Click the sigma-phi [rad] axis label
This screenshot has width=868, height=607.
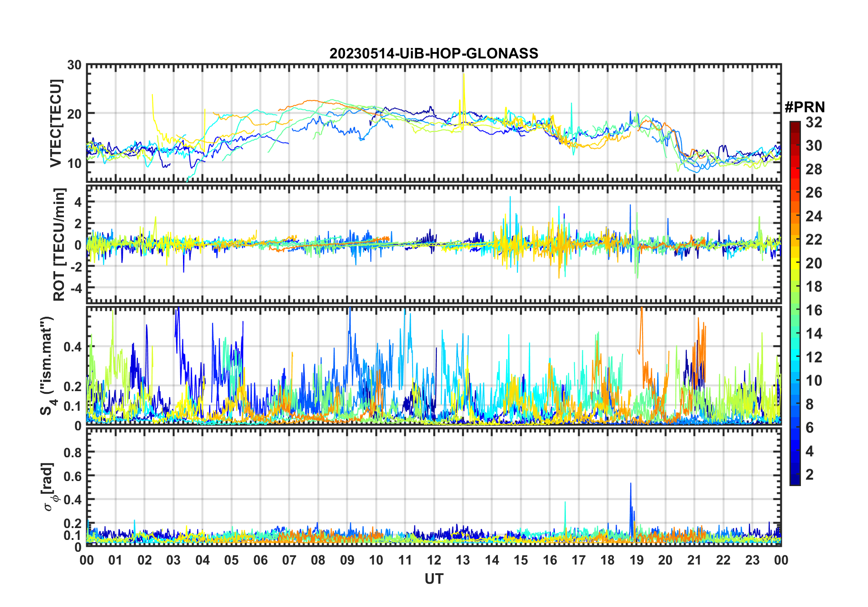pos(49,487)
